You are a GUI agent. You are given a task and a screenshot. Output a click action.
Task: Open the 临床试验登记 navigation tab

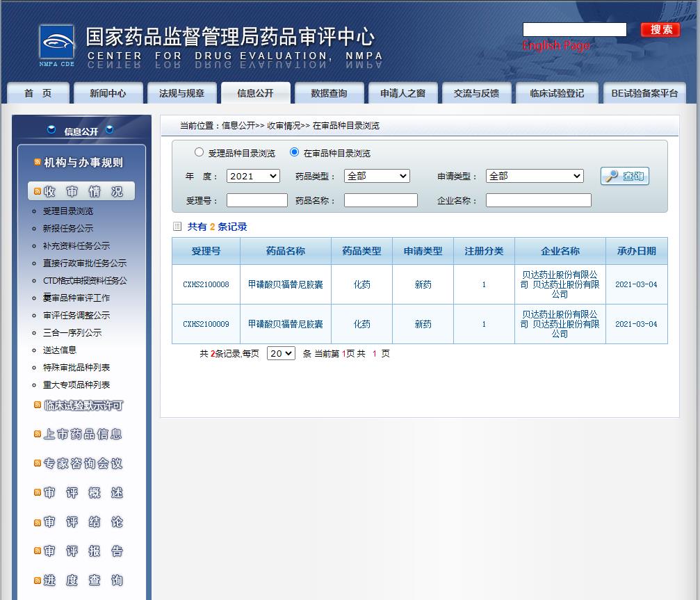(557, 93)
